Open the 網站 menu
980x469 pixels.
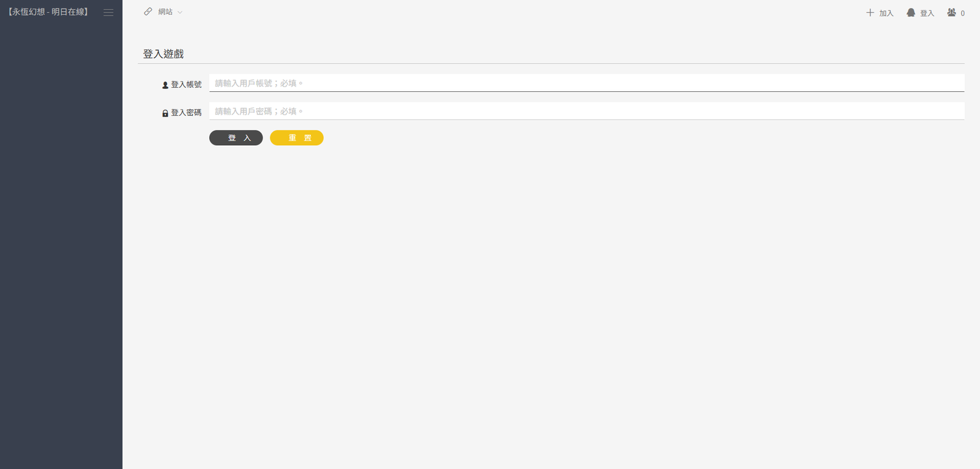click(166, 12)
